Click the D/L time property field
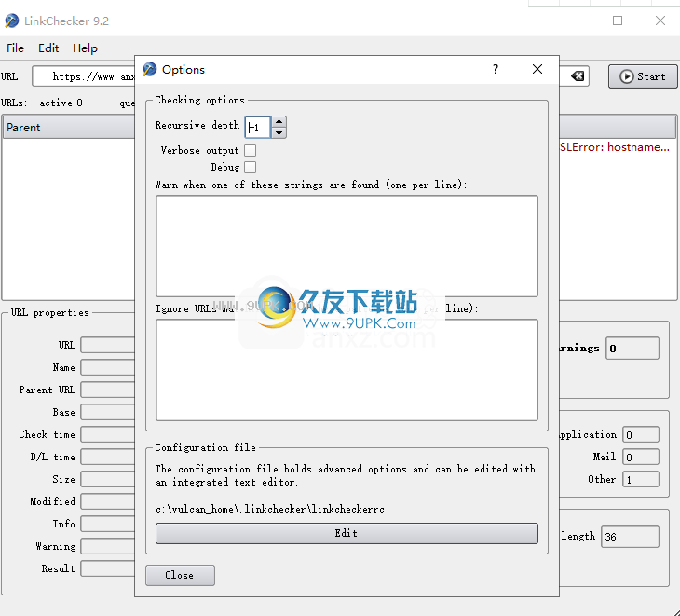This screenshot has height=616, width=680. coord(107,457)
